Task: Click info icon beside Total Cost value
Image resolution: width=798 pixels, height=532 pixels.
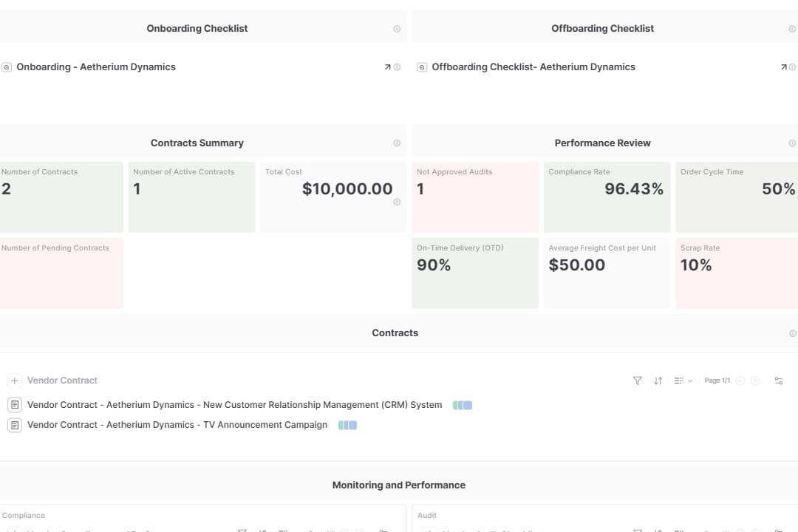Action: (397, 202)
